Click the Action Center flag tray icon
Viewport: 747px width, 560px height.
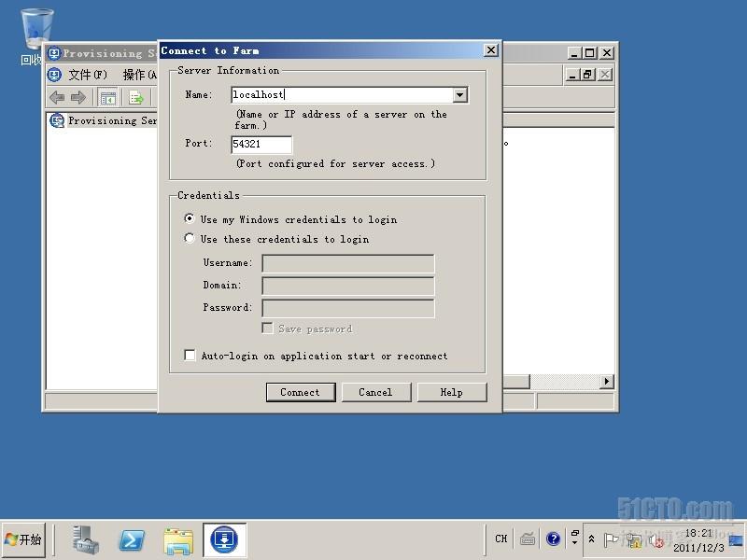(611, 539)
